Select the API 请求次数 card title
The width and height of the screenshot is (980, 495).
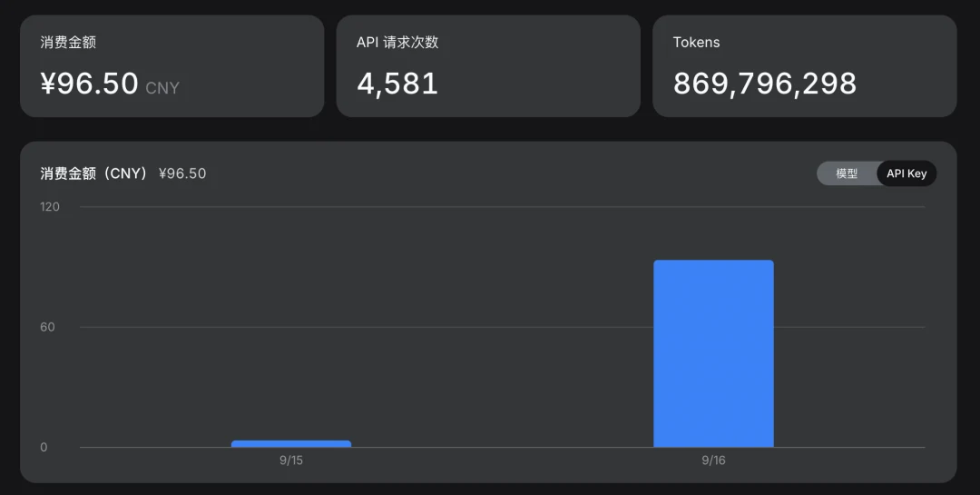click(x=397, y=43)
